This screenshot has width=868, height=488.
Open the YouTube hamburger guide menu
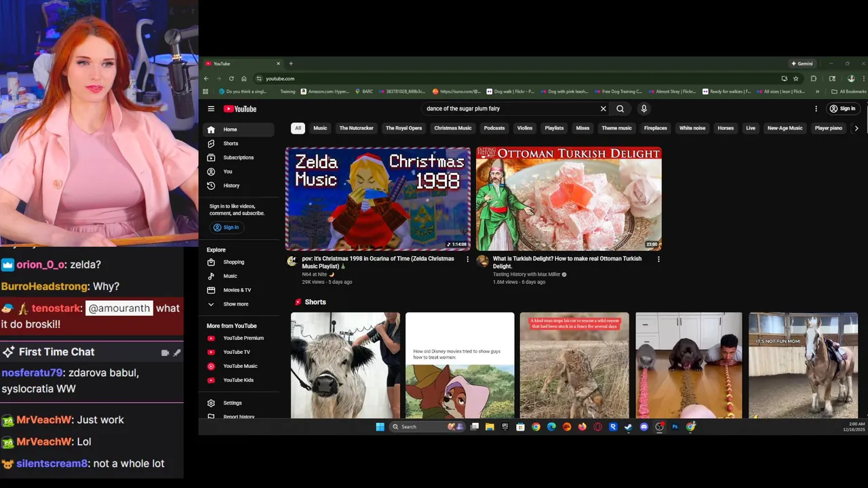point(211,108)
